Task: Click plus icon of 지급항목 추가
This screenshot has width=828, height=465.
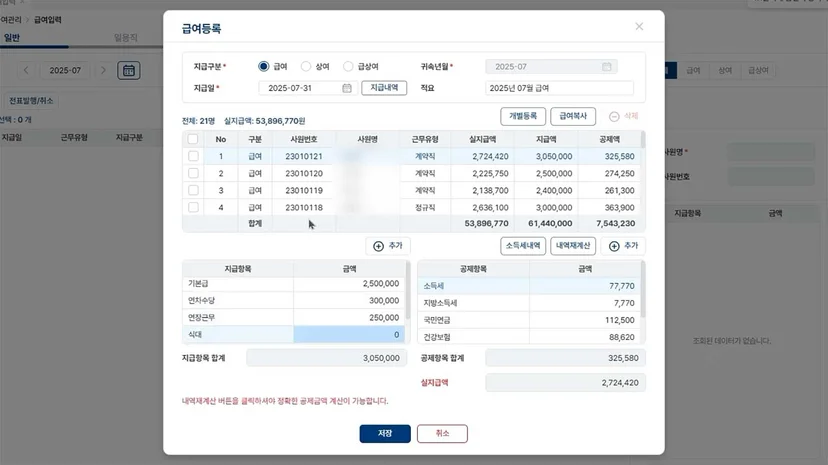Action: [379, 246]
